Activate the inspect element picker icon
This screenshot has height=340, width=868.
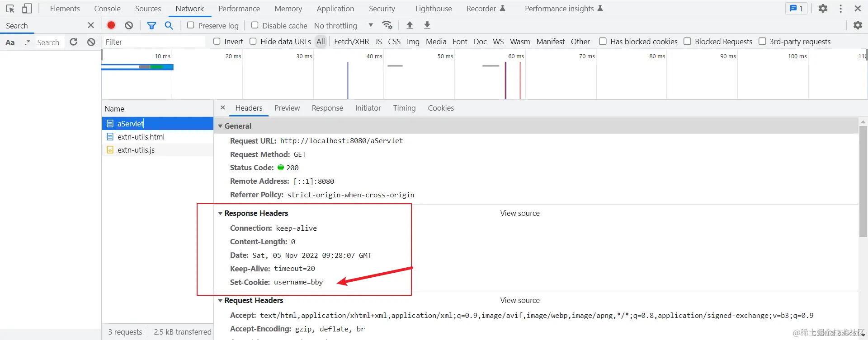(10, 9)
